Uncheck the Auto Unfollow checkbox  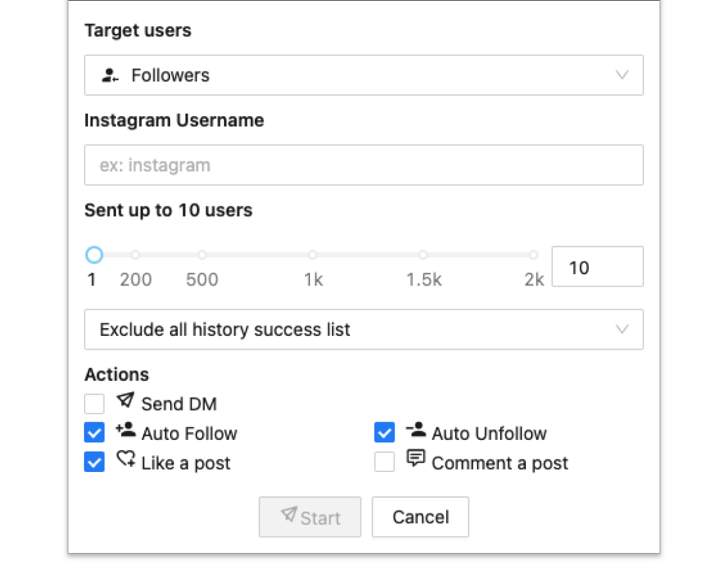click(384, 433)
